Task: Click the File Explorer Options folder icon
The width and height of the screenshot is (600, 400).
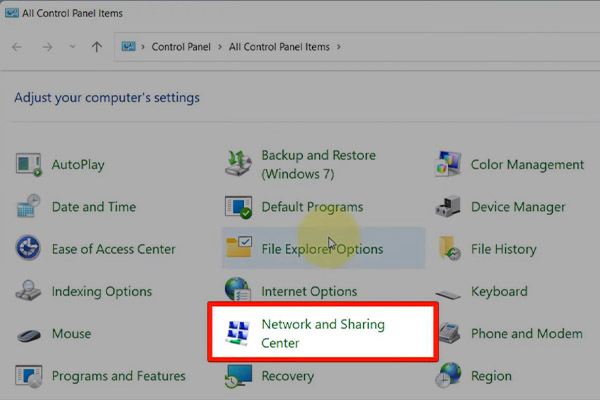Action: coord(239,247)
